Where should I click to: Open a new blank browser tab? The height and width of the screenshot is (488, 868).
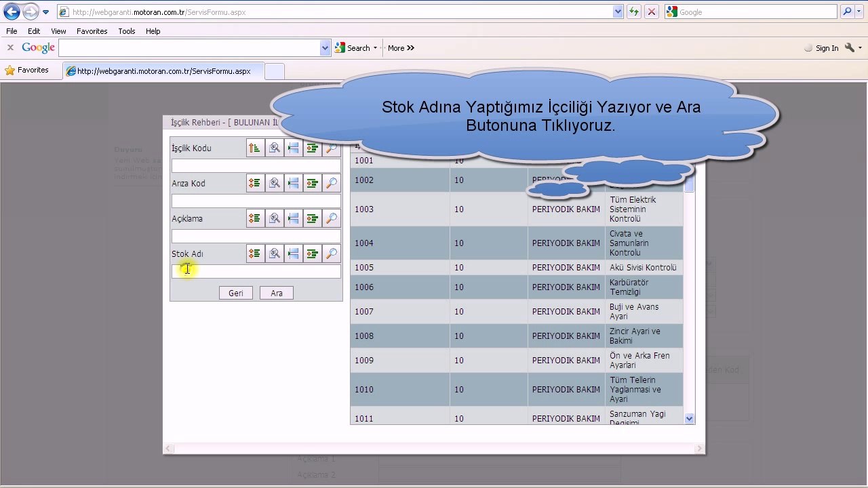click(274, 71)
